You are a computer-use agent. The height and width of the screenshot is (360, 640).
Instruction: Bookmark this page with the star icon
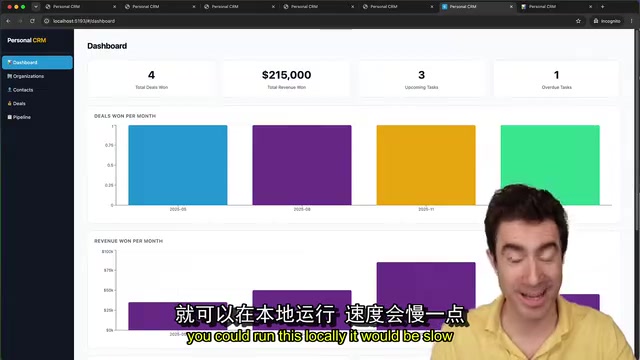pos(578,21)
